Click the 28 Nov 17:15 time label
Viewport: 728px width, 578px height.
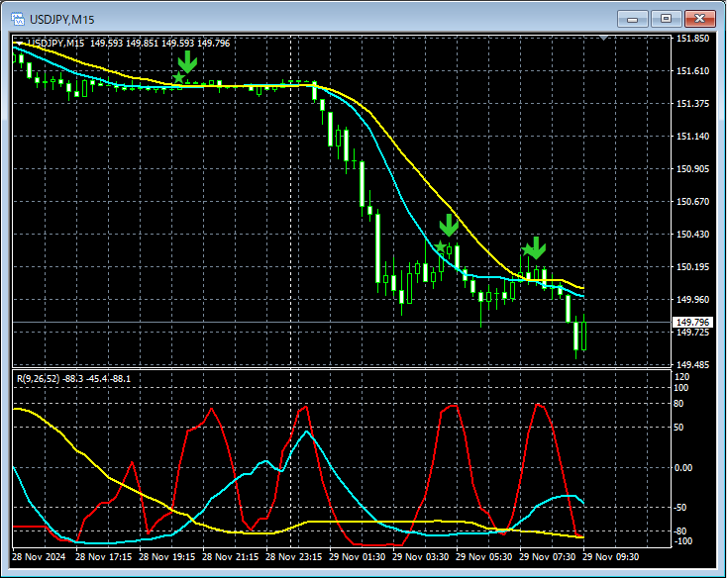(104, 556)
